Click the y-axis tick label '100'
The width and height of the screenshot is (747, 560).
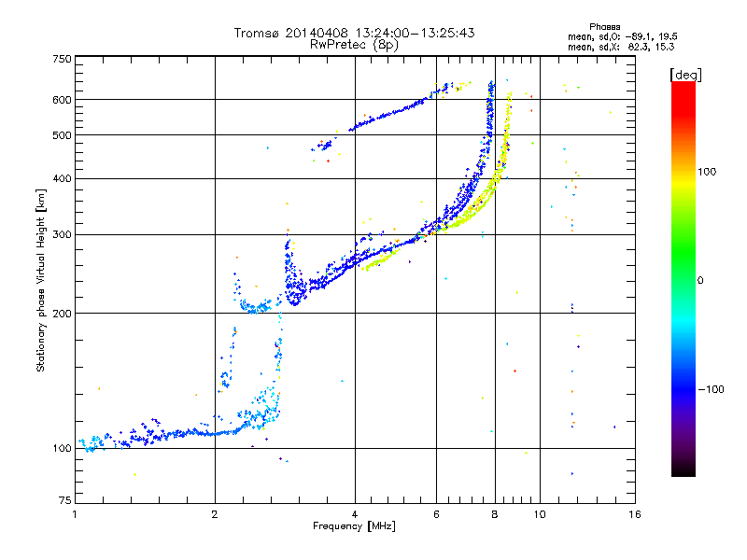tap(62, 449)
